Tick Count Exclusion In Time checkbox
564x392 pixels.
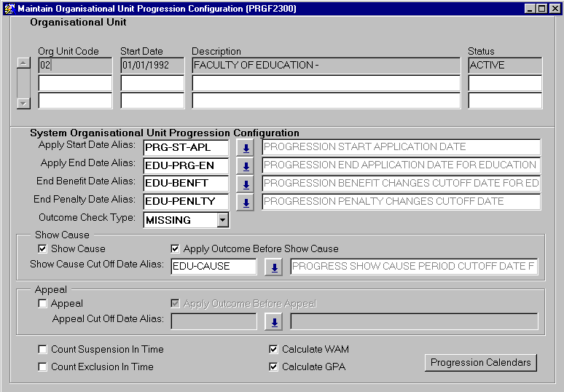(x=43, y=367)
